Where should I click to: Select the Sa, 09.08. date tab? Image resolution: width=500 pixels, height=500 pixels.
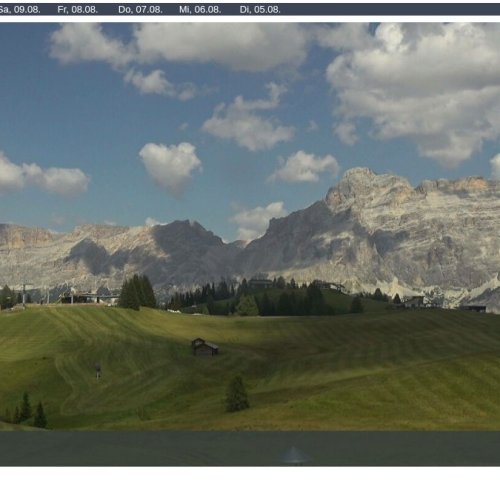point(19,10)
